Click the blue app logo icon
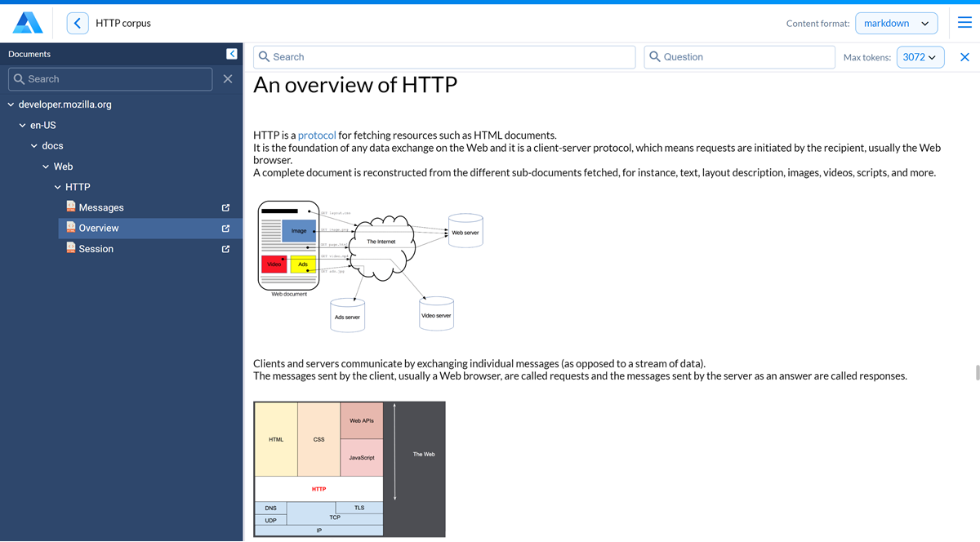 coord(28,23)
